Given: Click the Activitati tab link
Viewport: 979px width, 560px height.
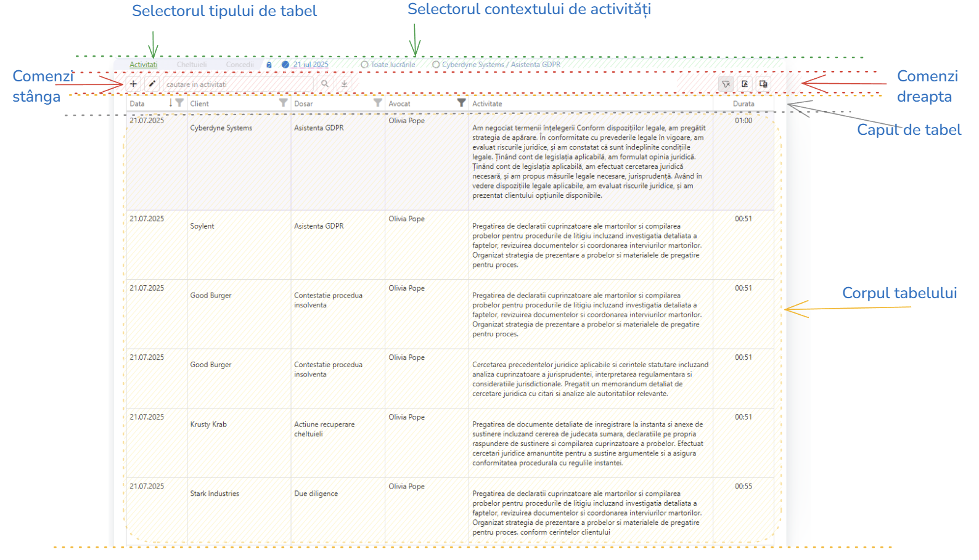Looking at the screenshot, I should click(143, 65).
